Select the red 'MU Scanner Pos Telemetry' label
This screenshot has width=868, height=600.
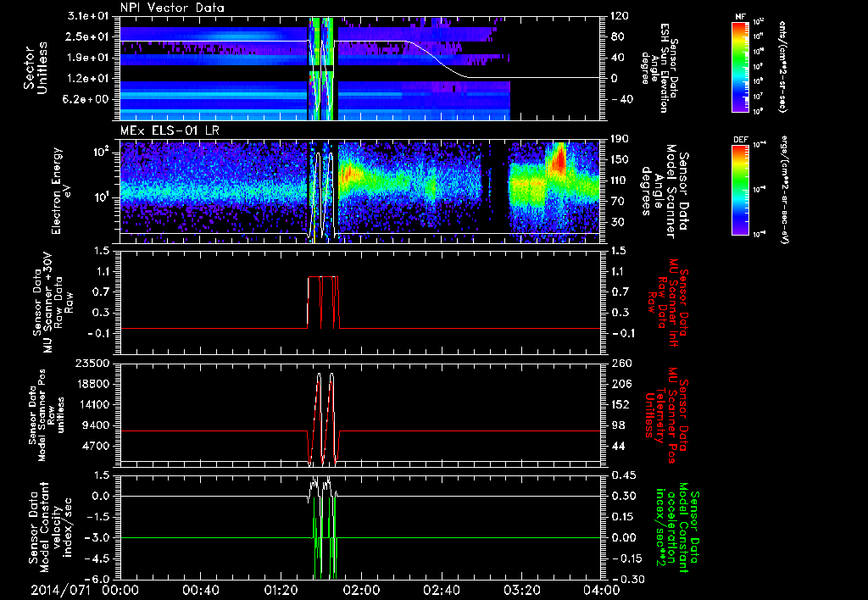point(668,415)
